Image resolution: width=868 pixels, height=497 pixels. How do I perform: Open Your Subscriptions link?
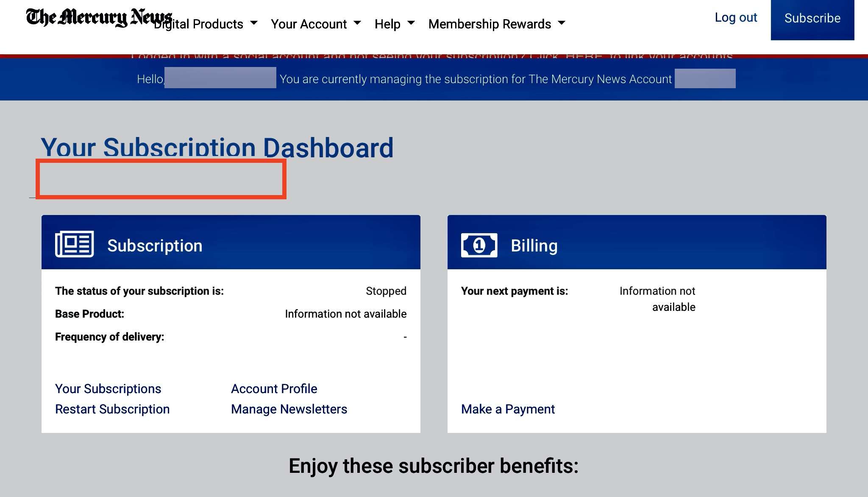[108, 388]
